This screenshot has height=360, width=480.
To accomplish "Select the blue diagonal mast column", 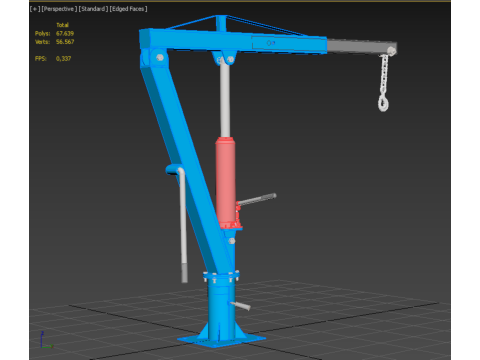I will (187, 167).
